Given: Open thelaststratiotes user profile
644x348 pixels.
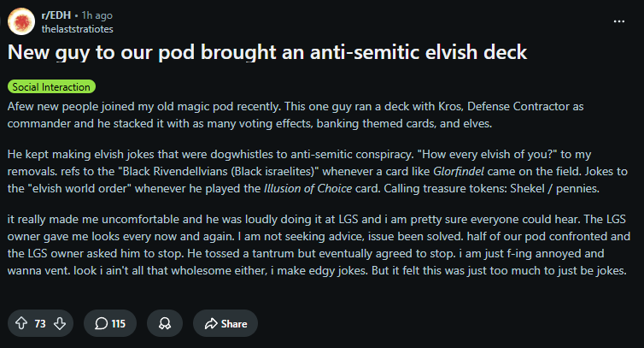Looking at the screenshot, I should pyautogui.click(x=77, y=29).
